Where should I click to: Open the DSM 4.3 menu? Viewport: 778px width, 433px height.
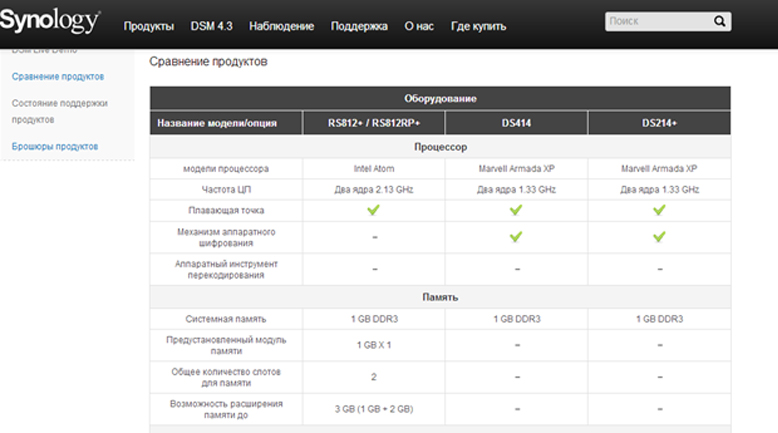coord(211,26)
